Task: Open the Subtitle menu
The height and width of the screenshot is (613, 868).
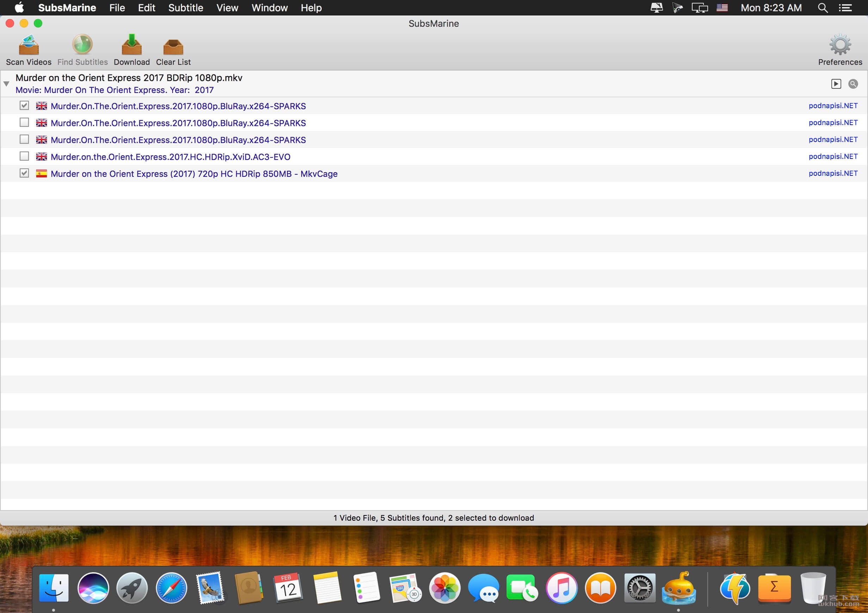Action: point(186,7)
